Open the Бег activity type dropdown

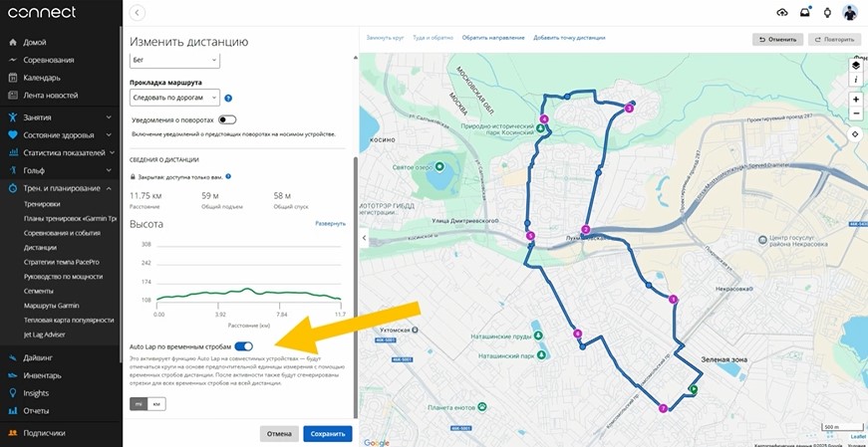[x=174, y=61]
